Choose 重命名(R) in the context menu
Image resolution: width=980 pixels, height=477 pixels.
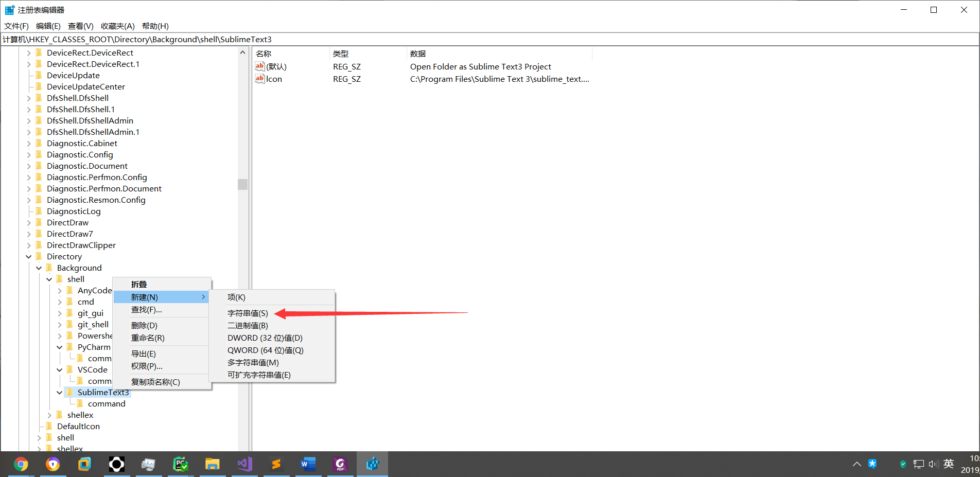(162, 338)
